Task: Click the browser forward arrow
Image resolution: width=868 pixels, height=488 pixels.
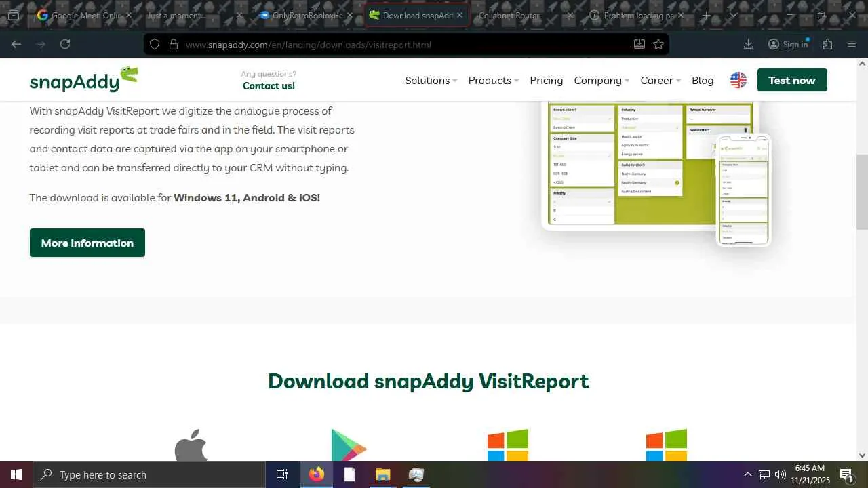Action: click(x=41, y=44)
